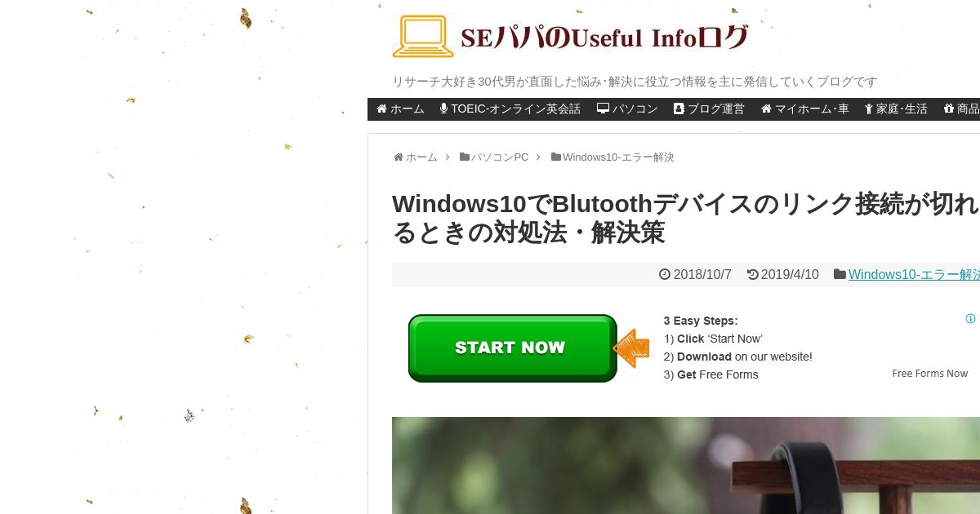This screenshot has height=514, width=980.
Task: Click the microphone icon beside TOEIC
Action: 443,109
